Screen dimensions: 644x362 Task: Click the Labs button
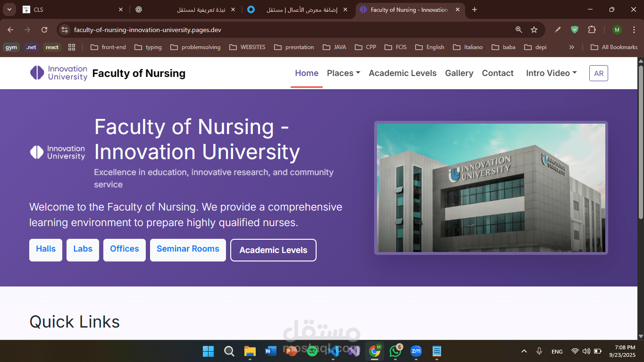tap(83, 250)
